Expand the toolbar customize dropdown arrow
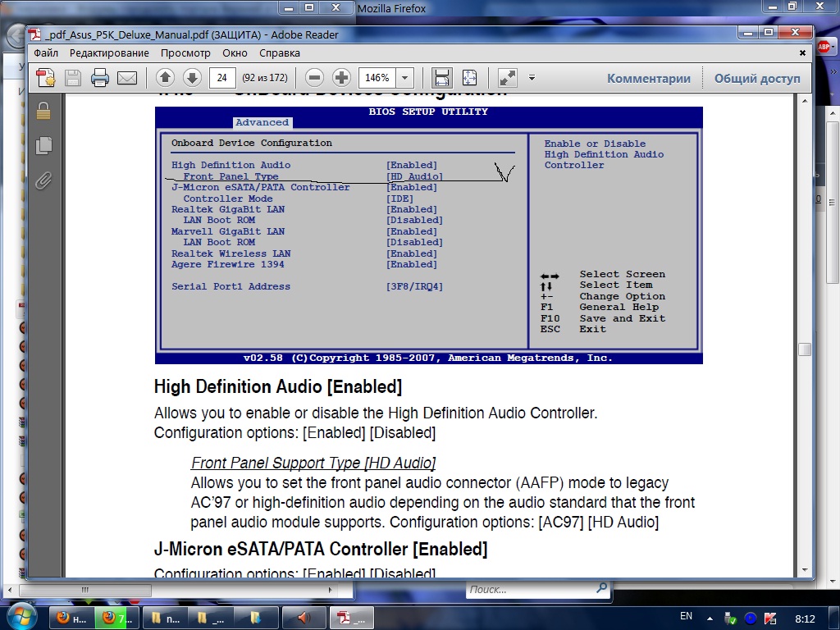 click(532, 78)
